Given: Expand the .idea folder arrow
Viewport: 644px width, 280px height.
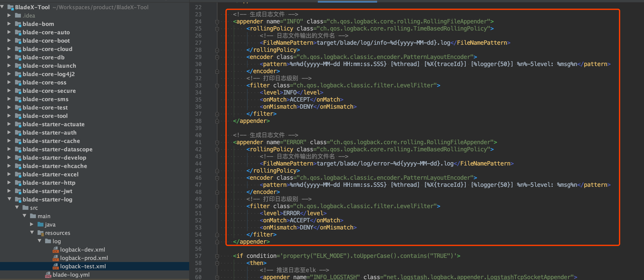Looking at the screenshot, I should click(x=9, y=15).
